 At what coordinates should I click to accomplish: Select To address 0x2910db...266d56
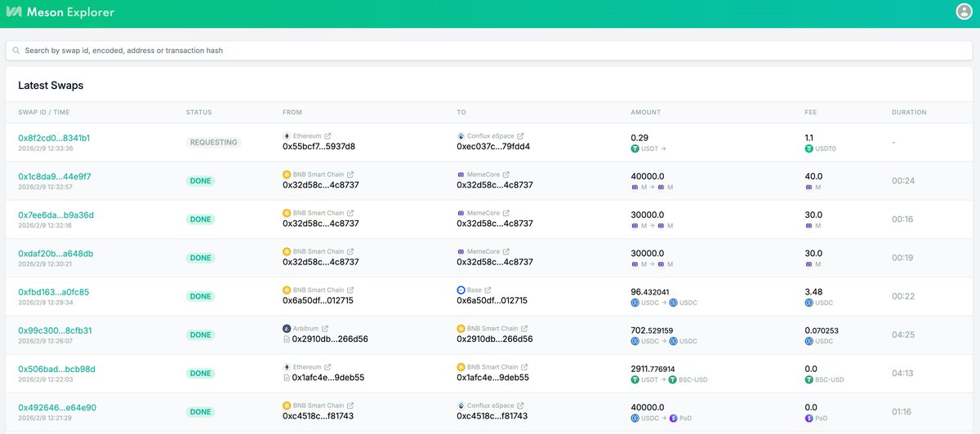pos(495,339)
